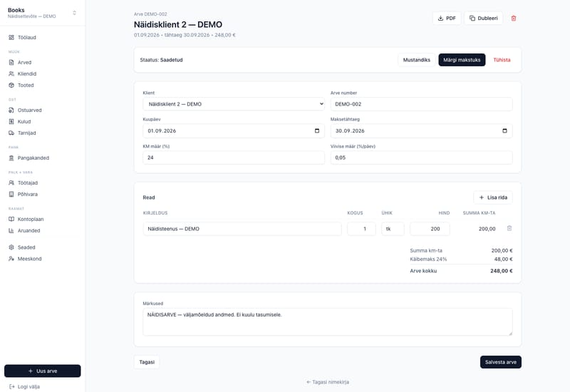Click the plus icon on Lisa rida

482,197
